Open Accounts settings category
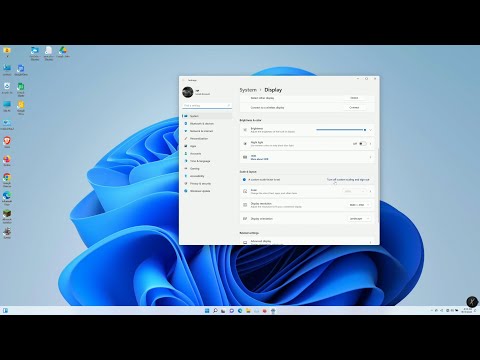The height and width of the screenshot is (360, 480). [x=207, y=154]
